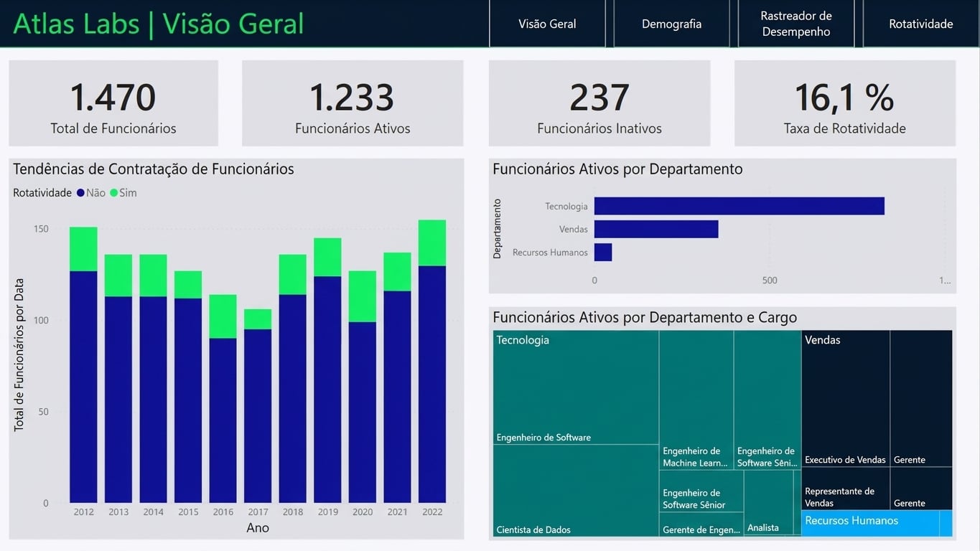Select the Vendas bar in department chart

point(656,229)
